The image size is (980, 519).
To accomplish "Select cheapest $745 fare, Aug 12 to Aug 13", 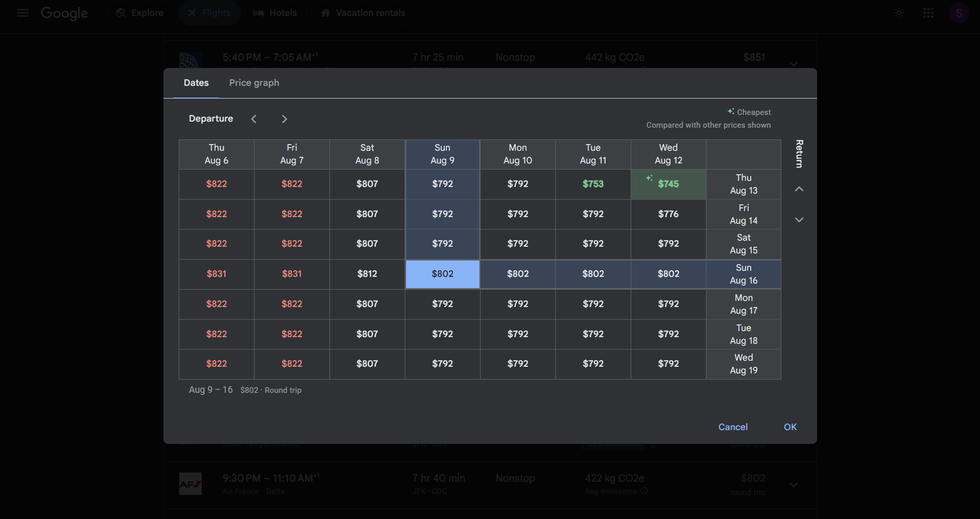I will 668,184.
